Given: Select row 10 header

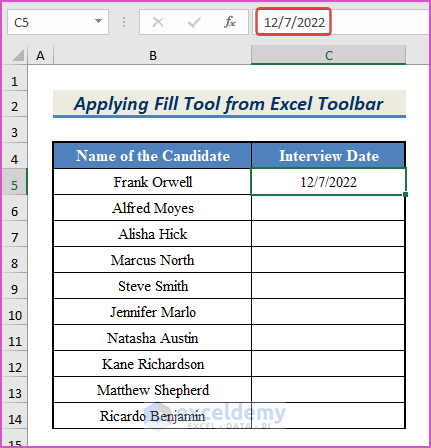Looking at the screenshot, I should 14,312.
